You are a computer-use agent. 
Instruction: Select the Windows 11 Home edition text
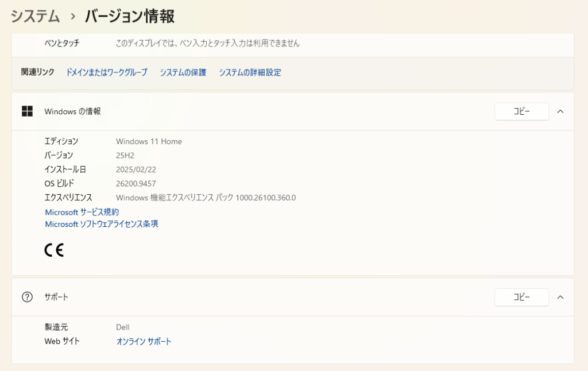pos(149,141)
